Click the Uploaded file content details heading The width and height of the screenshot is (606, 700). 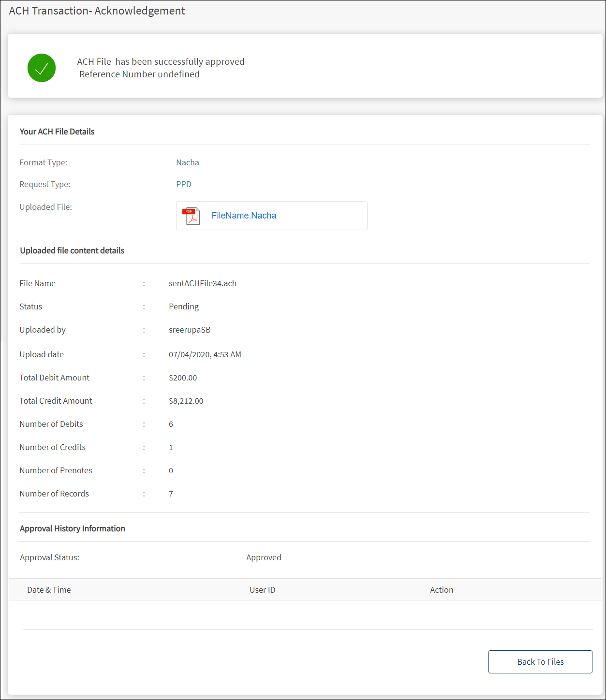pos(72,250)
